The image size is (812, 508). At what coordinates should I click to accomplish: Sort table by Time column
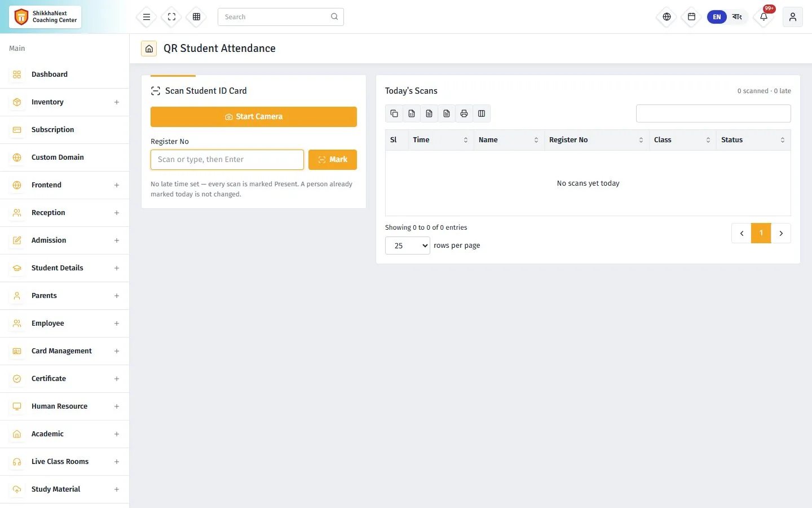(x=441, y=140)
